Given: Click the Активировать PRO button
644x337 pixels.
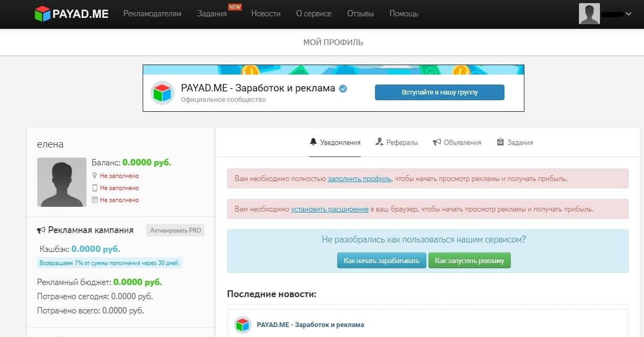Looking at the screenshot, I should coord(175,230).
